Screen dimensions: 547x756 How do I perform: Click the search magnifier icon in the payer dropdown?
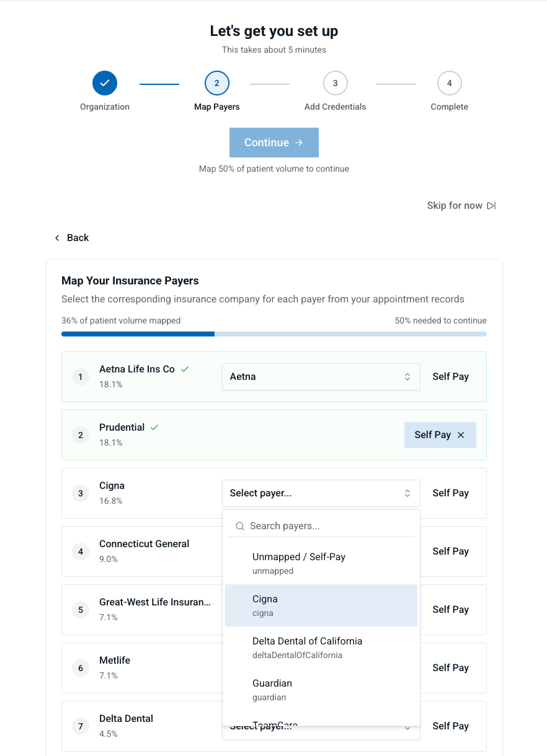(240, 526)
